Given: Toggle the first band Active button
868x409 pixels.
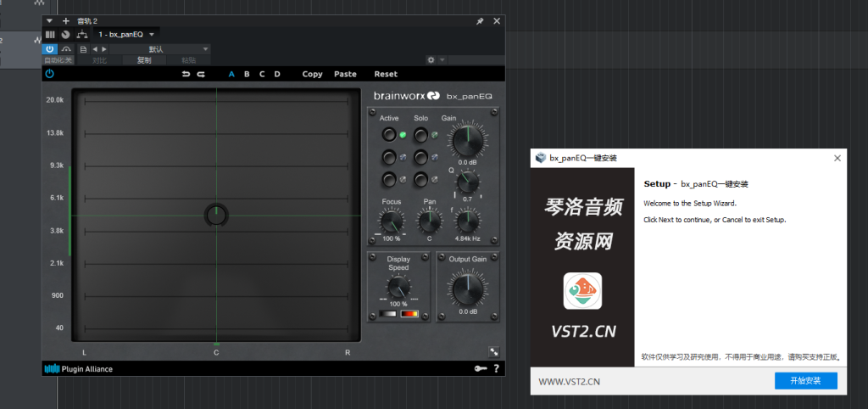Looking at the screenshot, I should click(x=389, y=135).
